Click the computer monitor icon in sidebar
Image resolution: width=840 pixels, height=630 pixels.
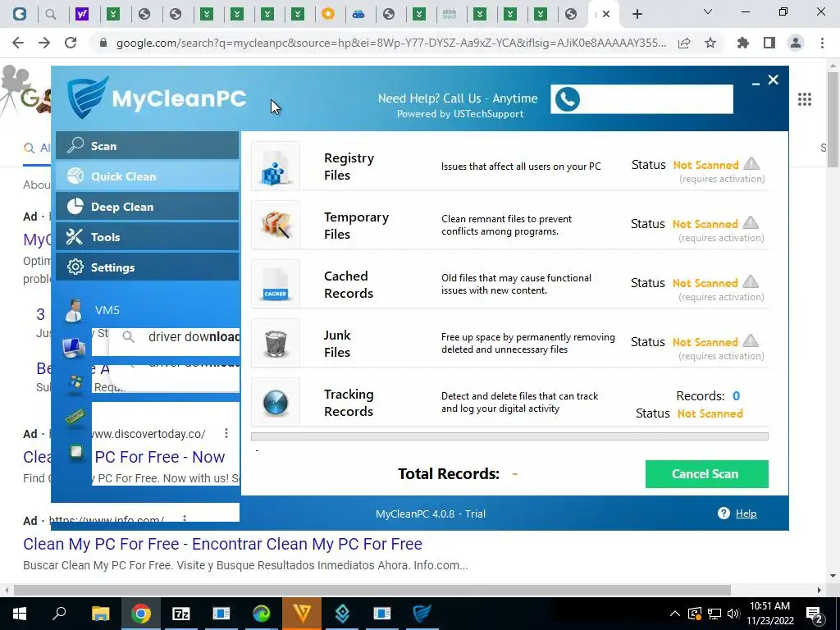pos(74,348)
